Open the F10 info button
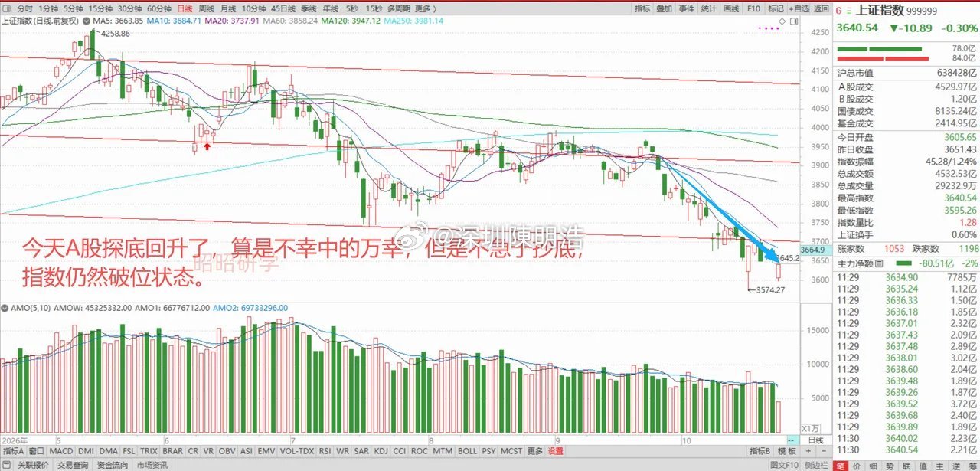This screenshot has height=471, width=980. pyautogui.click(x=753, y=8)
